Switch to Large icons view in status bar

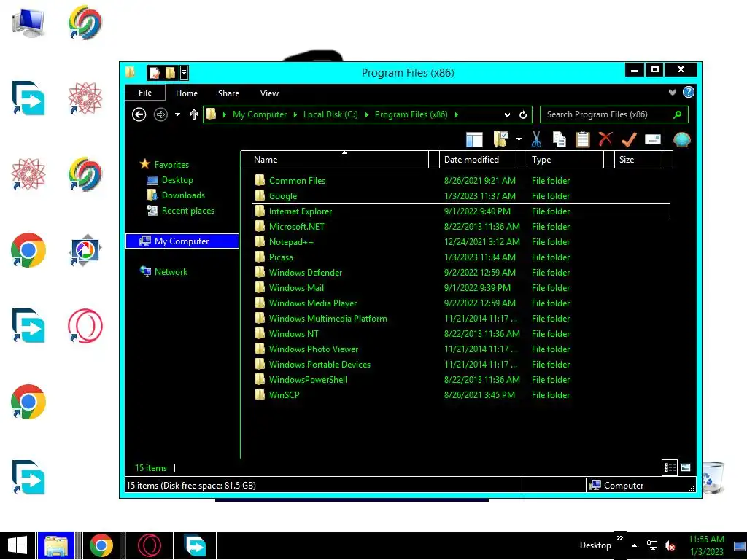click(686, 467)
